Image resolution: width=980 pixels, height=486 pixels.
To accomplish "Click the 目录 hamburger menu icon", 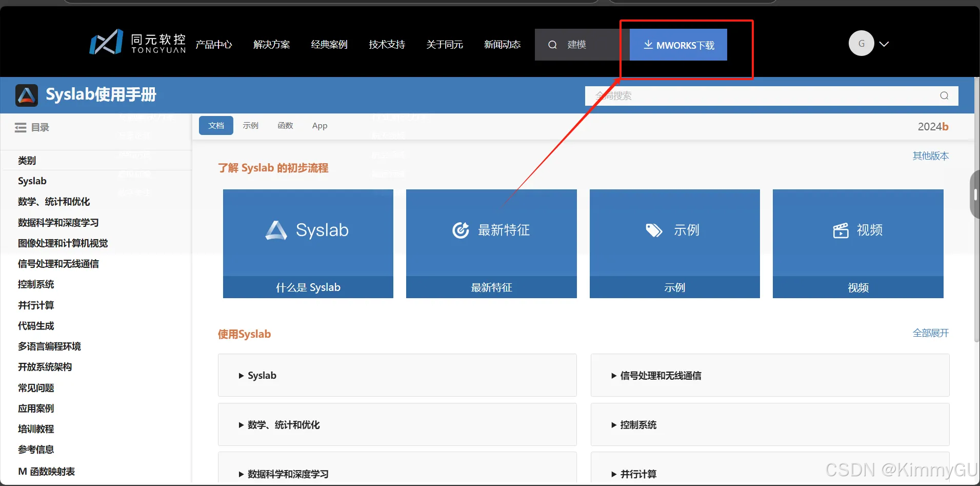I will (21, 127).
